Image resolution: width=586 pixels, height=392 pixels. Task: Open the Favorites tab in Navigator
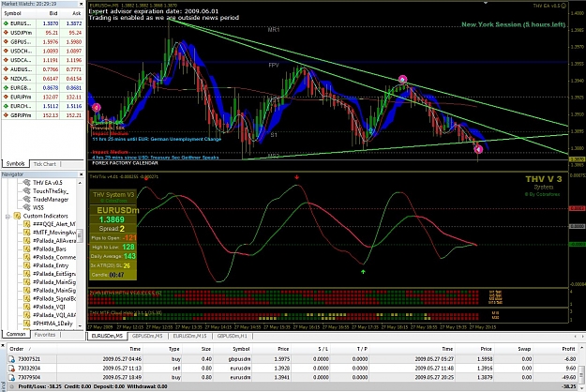(x=45, y=335)
